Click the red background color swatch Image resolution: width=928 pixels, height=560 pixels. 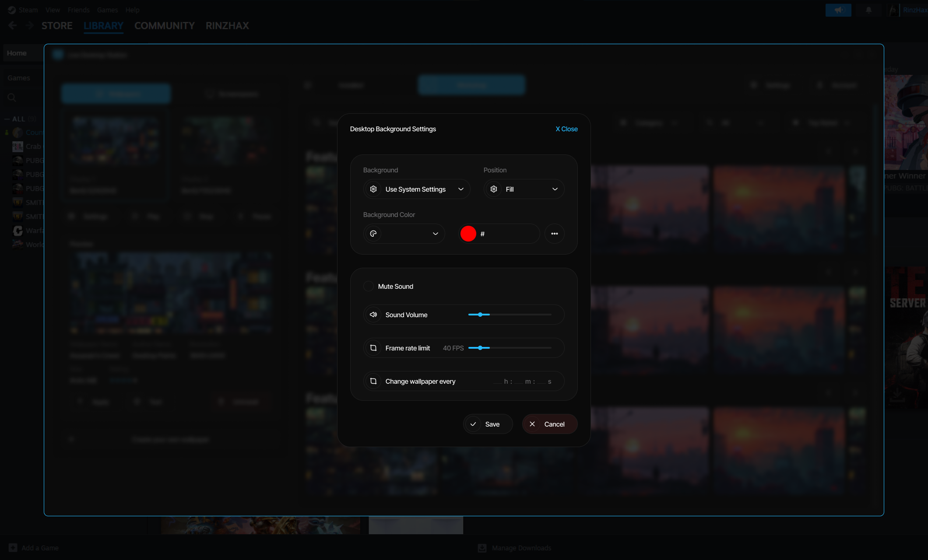click(x=468, y=234)
